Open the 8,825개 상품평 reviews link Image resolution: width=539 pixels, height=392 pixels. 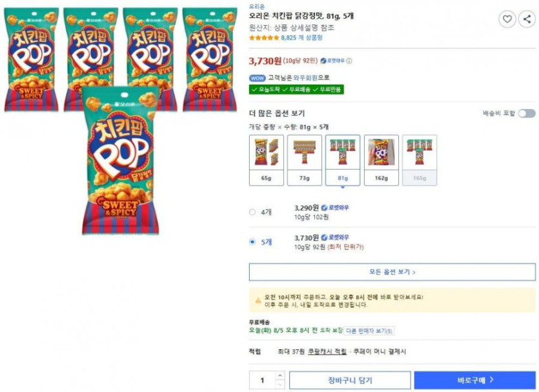[301, 37]
